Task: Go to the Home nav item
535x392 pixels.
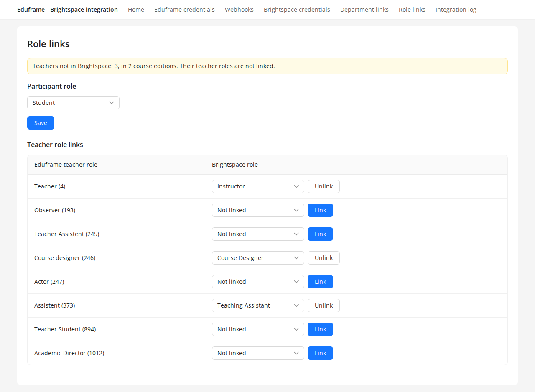Action: (136, 10)
